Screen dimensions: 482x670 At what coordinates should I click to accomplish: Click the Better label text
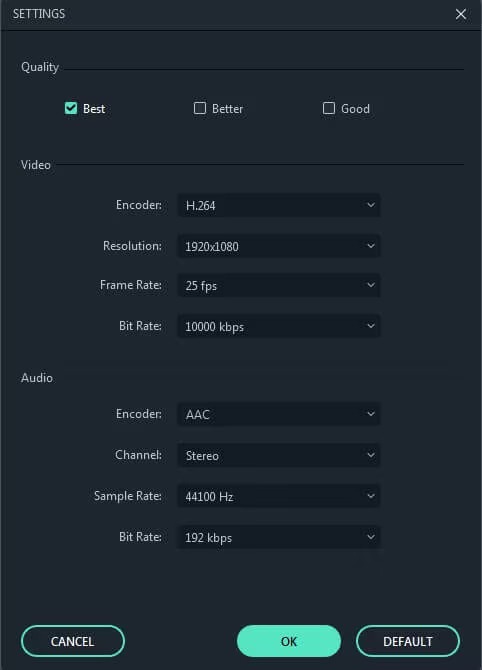click(227, 109)
